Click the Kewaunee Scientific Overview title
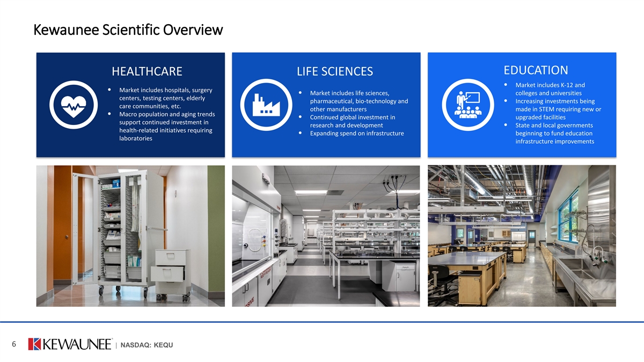 tap(128, 29)
